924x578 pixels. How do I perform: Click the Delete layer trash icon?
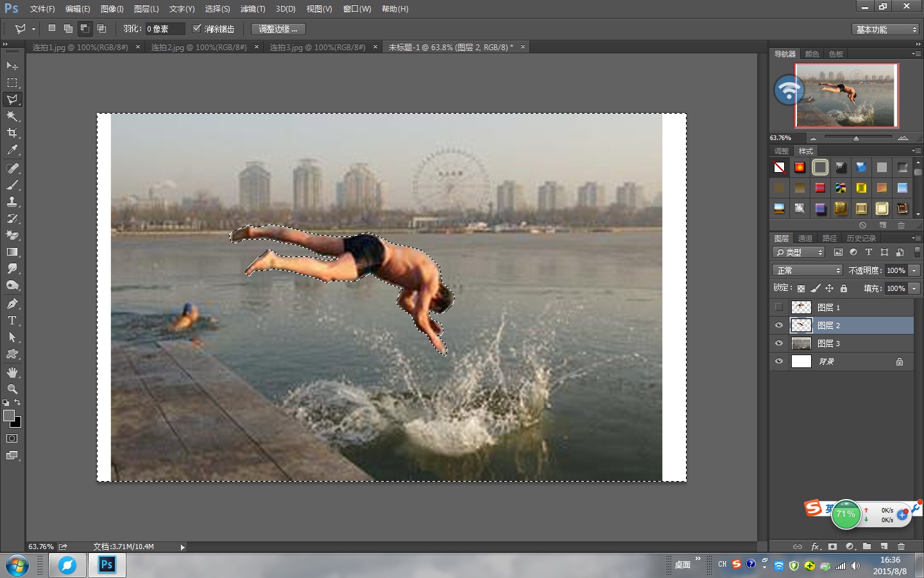pos(901,547)
